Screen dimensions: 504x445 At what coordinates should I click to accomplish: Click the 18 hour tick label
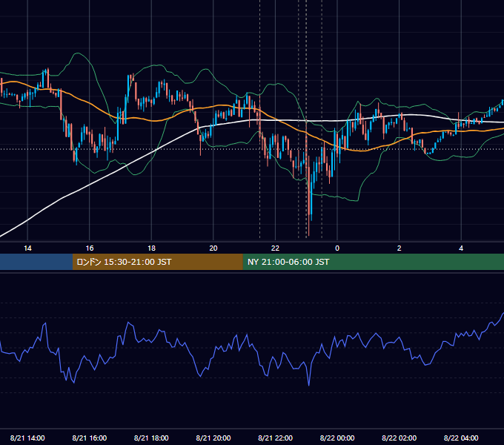[x=151, y=248]
